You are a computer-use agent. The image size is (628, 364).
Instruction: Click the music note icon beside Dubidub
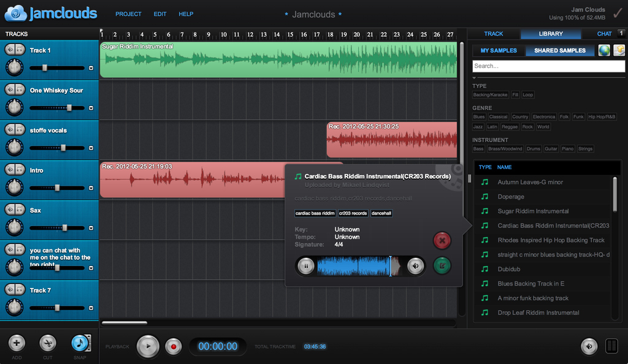click(x=484, y=269)
